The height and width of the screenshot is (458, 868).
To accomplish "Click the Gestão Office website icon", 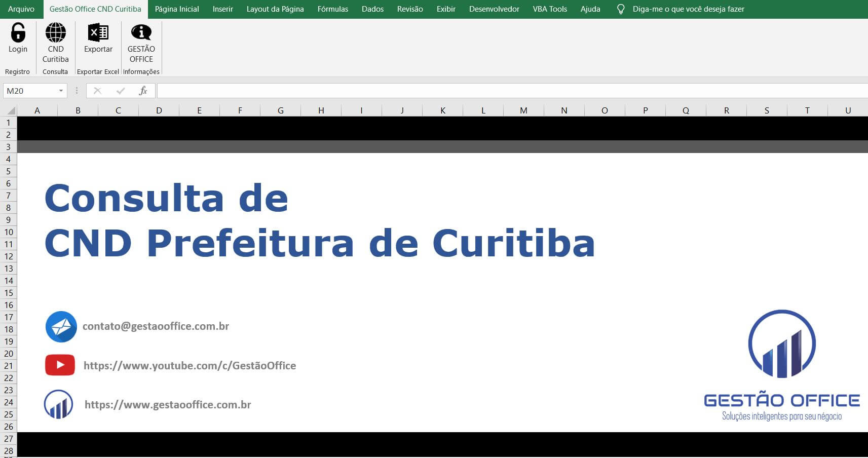I will [x=59, y=404].
